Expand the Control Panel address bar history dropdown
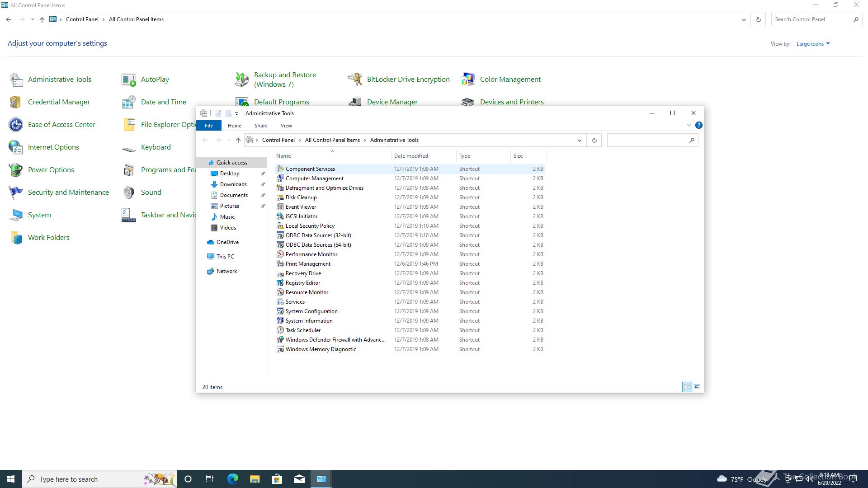868x488 pixels. click(x=743, y=19)
